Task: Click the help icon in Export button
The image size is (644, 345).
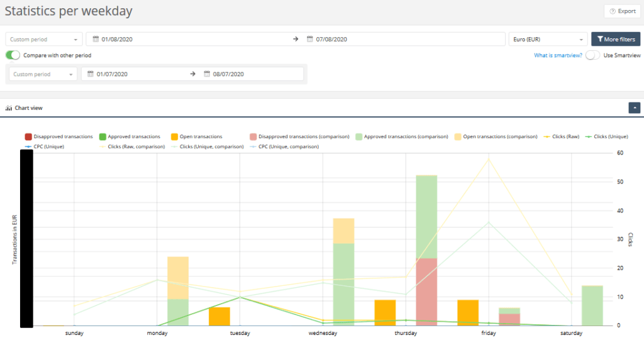Action: (613, 11)
